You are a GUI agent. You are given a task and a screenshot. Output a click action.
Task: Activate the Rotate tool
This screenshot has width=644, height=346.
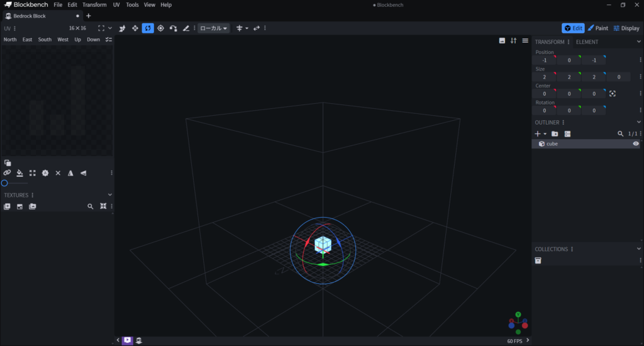pyautogui.click(x=148, y=28)
